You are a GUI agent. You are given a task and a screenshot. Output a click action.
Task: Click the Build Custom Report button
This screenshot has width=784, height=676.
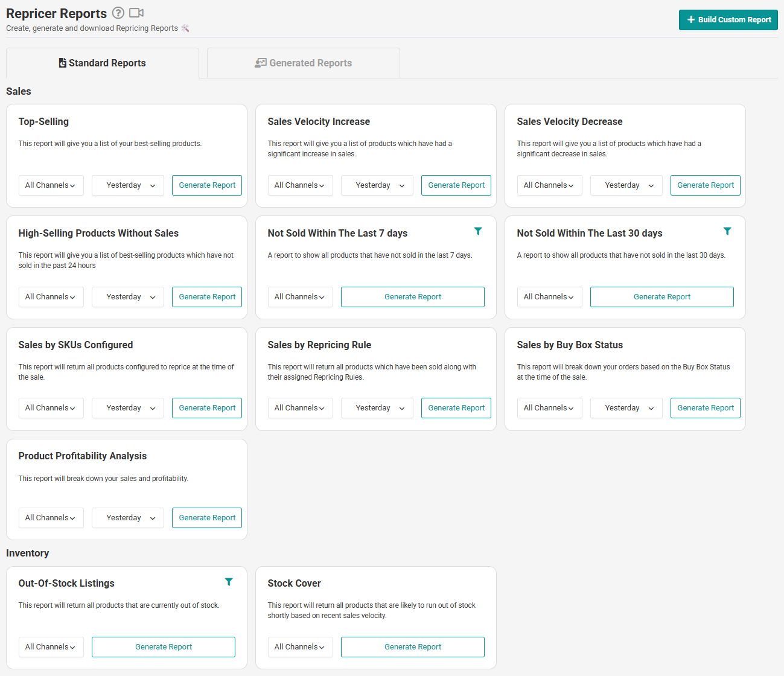point(728,20)
